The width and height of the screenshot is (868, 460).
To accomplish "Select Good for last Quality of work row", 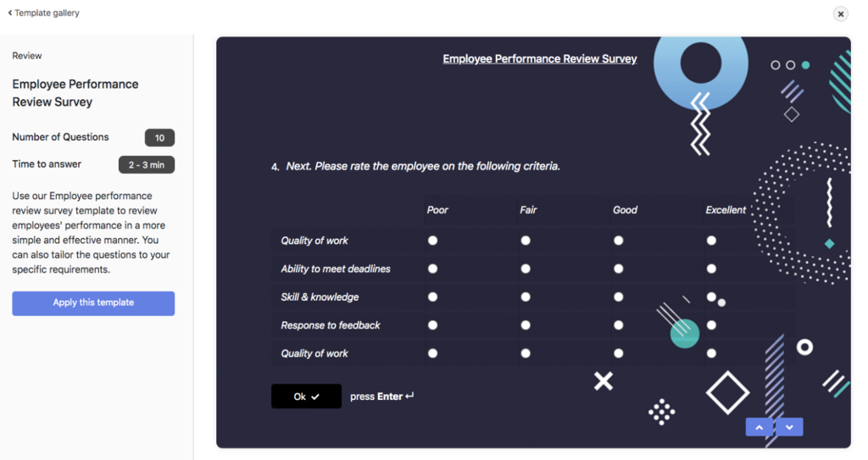I will (x=619, y=353).
